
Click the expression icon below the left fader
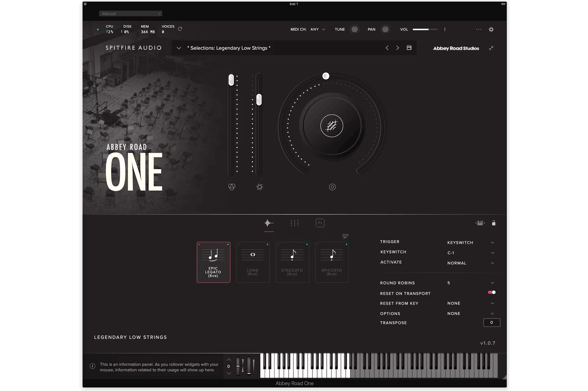tap(232, 187)
